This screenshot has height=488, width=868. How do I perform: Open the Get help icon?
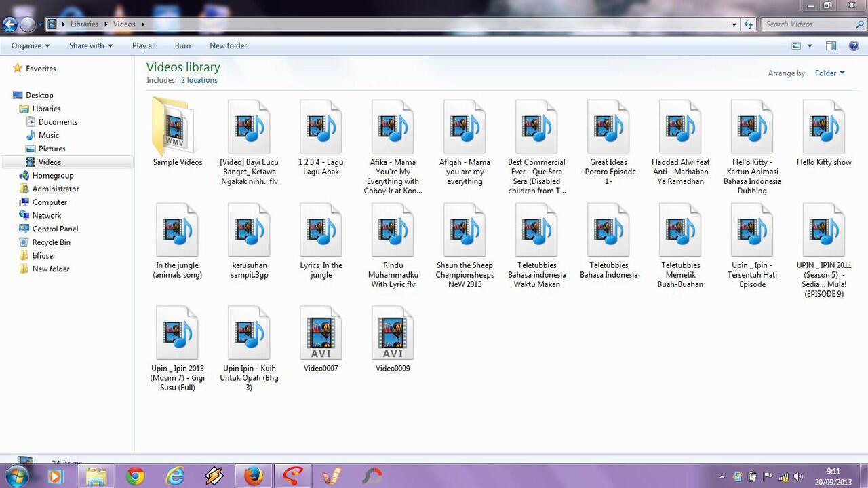click(x=853, y=45)
